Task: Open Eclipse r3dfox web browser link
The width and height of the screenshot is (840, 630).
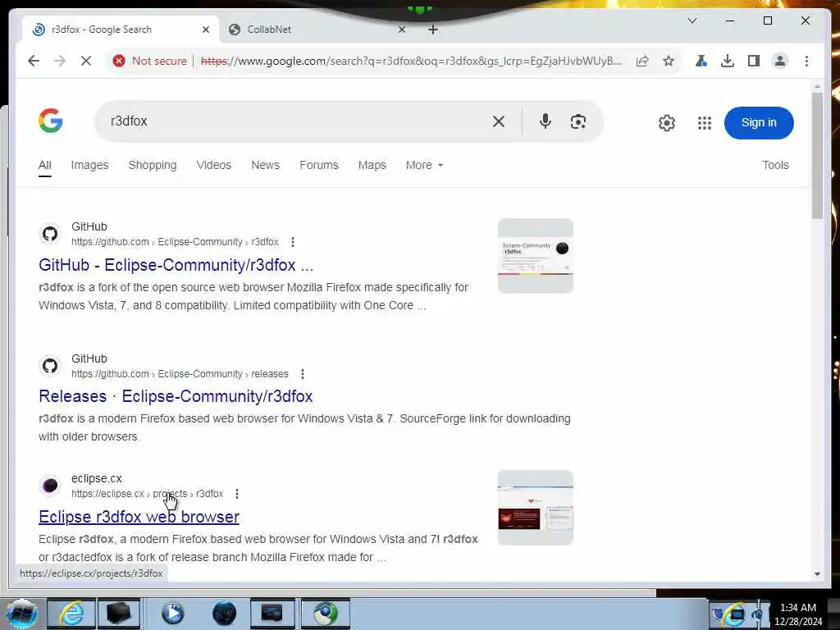Action: (139, 517)
